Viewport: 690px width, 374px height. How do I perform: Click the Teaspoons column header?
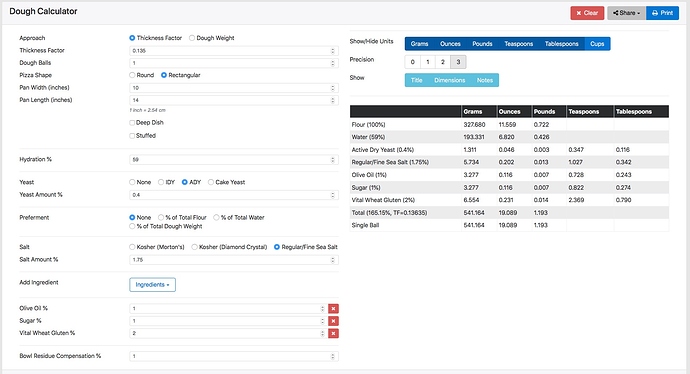click(583, 112)
